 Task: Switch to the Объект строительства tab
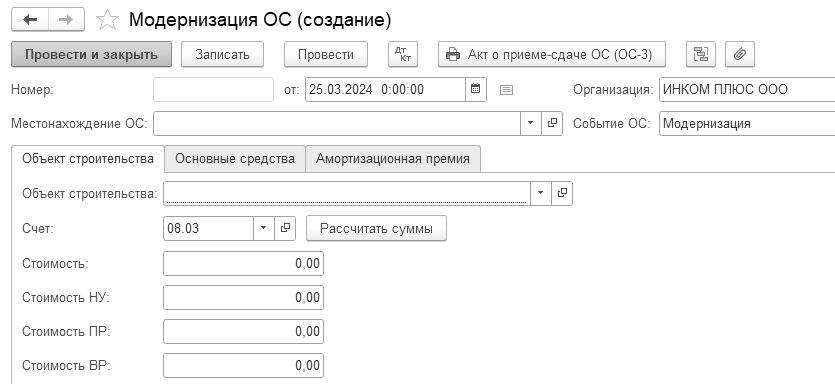[x=88, y=159]
